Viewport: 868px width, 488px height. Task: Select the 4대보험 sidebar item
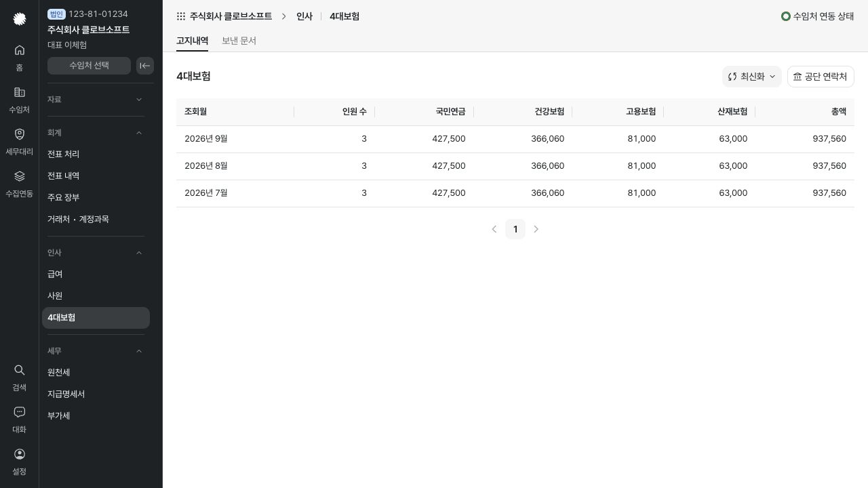tap(96, 318)
